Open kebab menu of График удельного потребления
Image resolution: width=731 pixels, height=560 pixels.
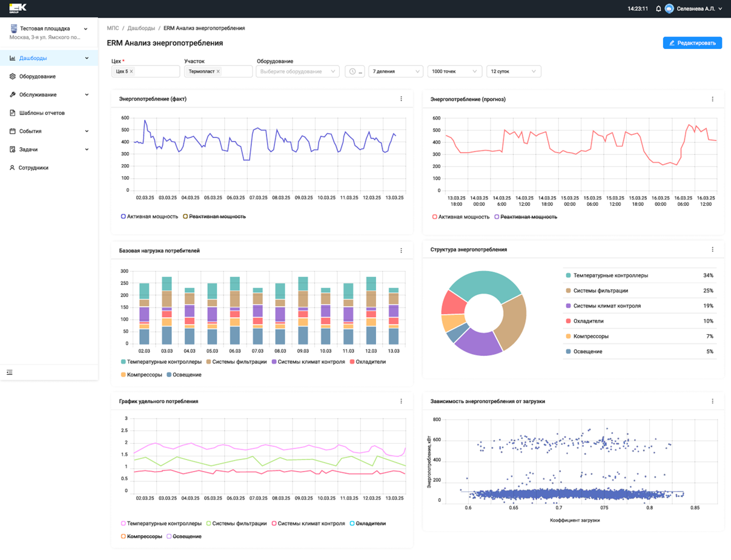point(401,401)
